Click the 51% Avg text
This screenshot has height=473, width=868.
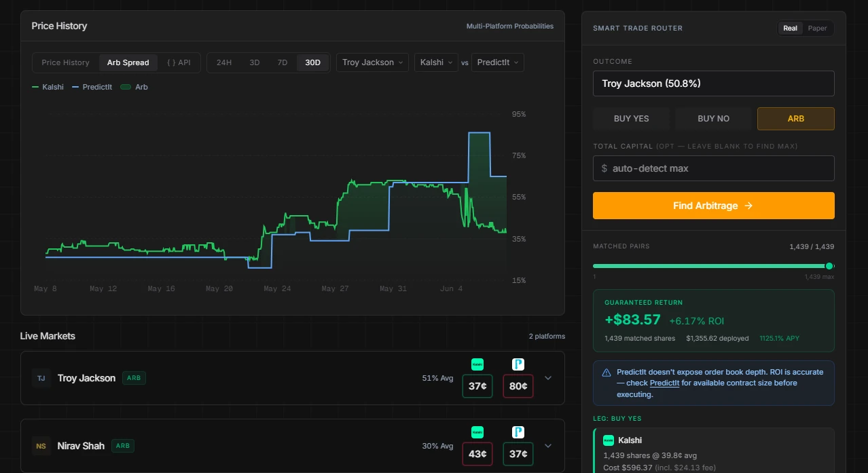pos(437,378)
